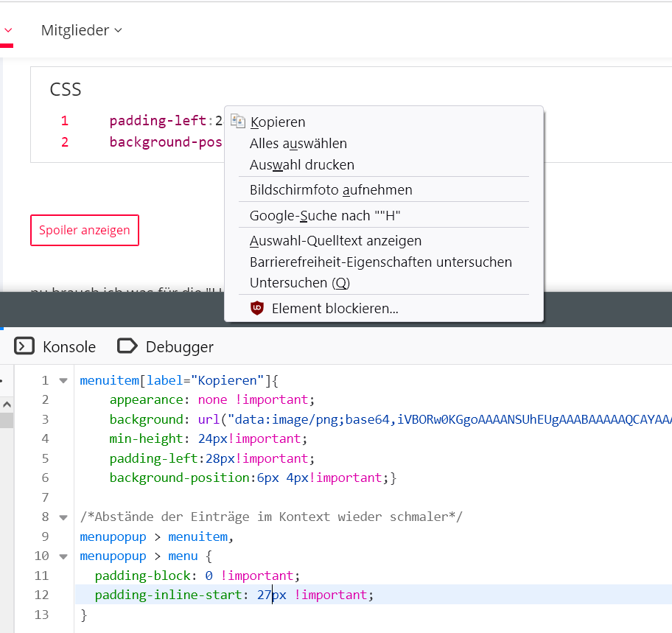
Task: Click the Google-Suche nach menu entry
Action: pos(324,216)
